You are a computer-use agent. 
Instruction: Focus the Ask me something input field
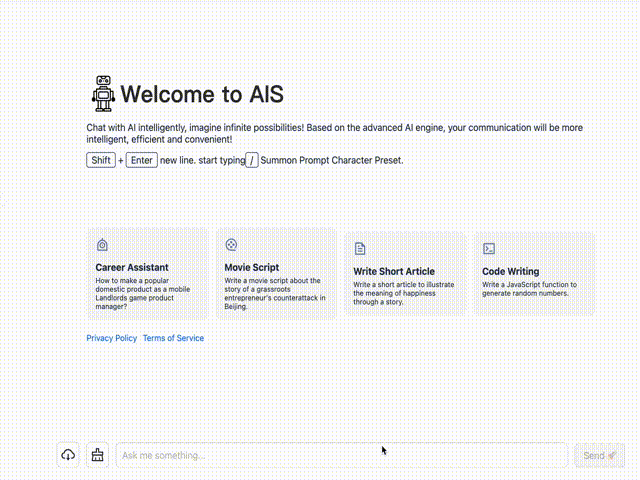pyautogui.click(x=342, y=455)
